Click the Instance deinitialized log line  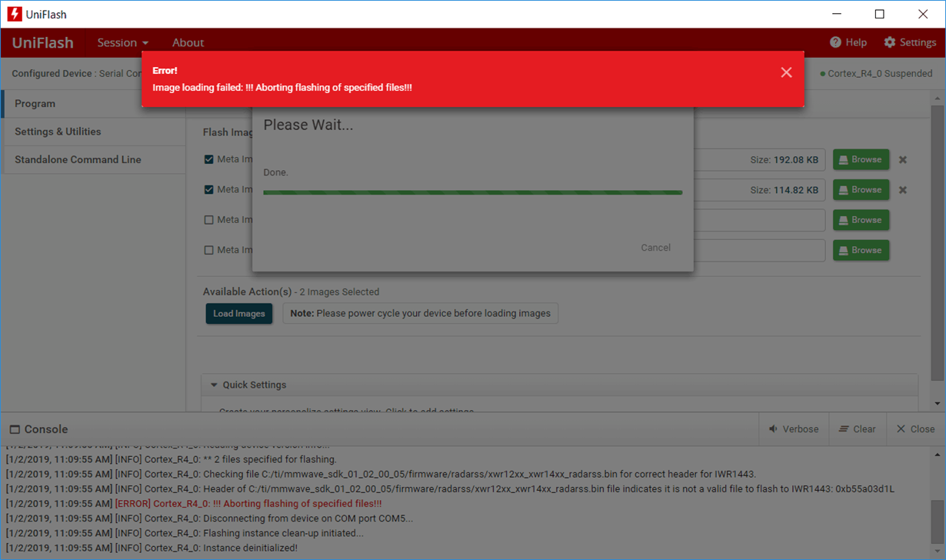152,548
